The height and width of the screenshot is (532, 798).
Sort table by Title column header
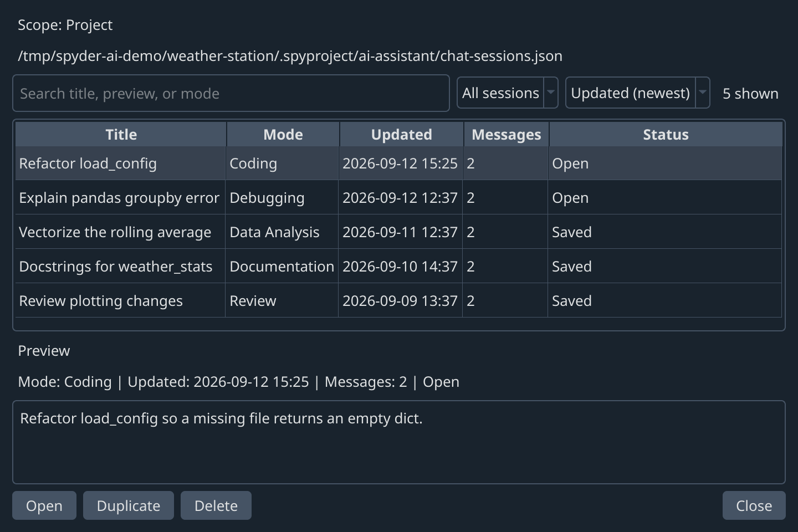point(121,135)
